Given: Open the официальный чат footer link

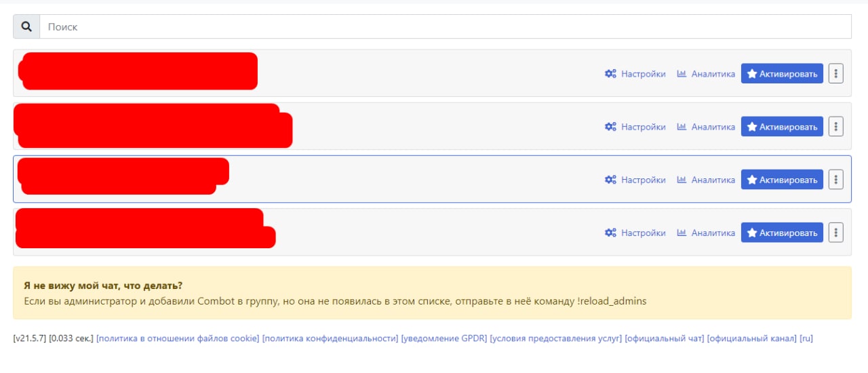Looking at the screenshot, I should pyautogui.click(x=665, y=338).
